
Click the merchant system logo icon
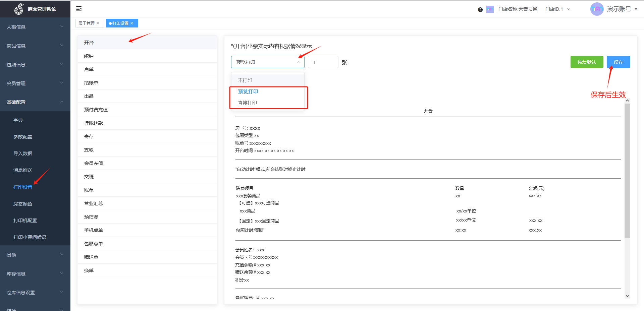click(19, 9)
